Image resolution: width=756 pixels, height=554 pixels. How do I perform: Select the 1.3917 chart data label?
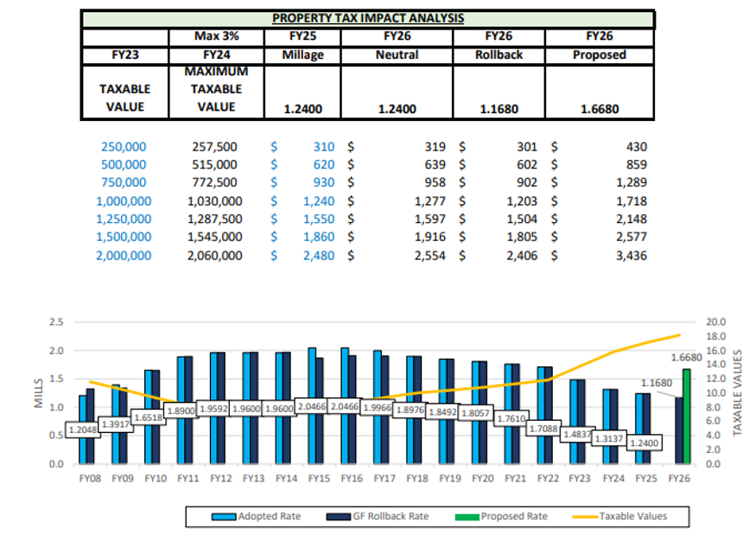(116, 424)
